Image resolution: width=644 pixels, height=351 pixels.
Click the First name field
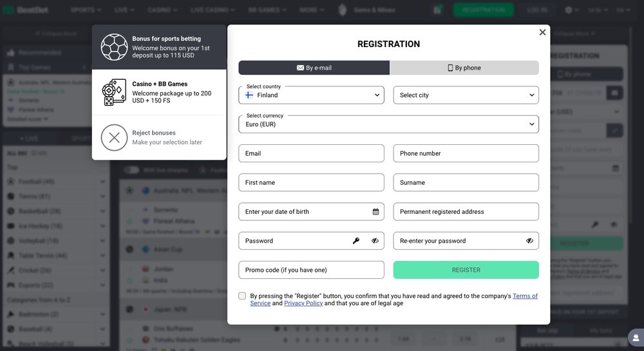311,182
